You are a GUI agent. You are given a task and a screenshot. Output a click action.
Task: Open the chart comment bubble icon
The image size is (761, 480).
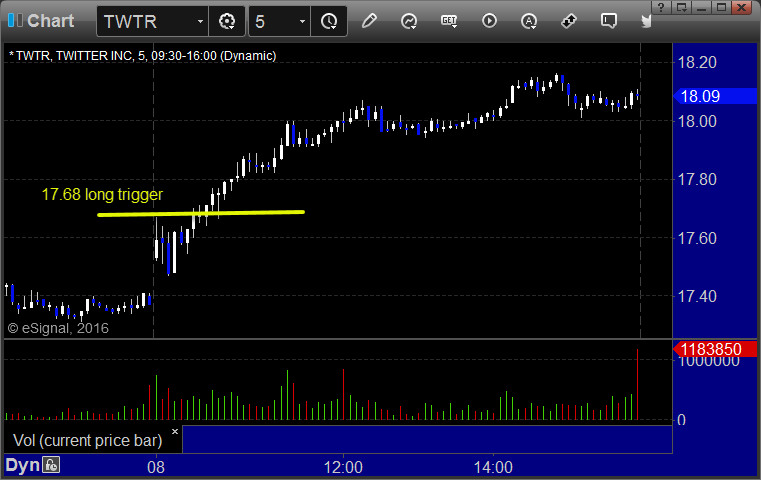pyautogui.click(x=609, y=21)
